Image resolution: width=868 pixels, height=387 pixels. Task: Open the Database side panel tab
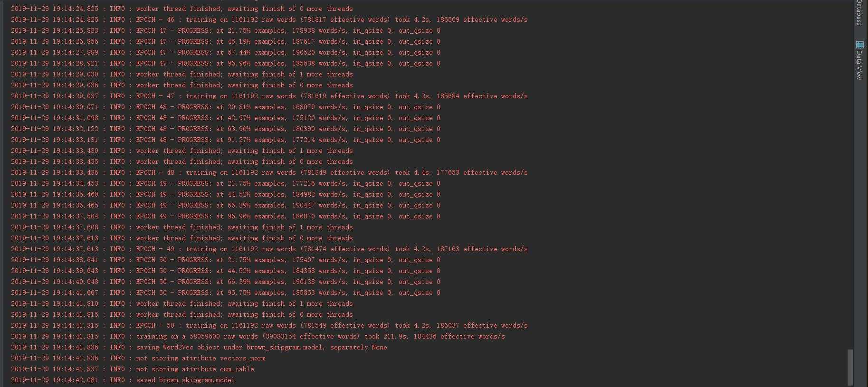coord(859,13)
